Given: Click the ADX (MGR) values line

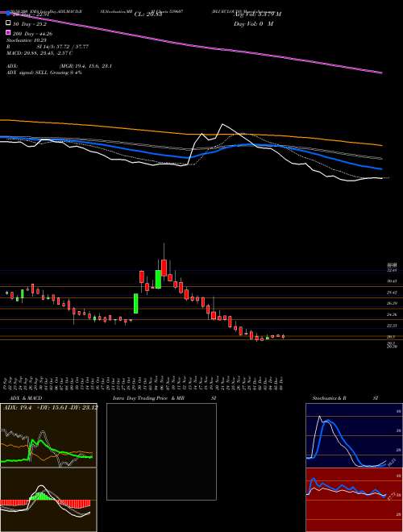Looking at the screenshot, I should point(59,66).
